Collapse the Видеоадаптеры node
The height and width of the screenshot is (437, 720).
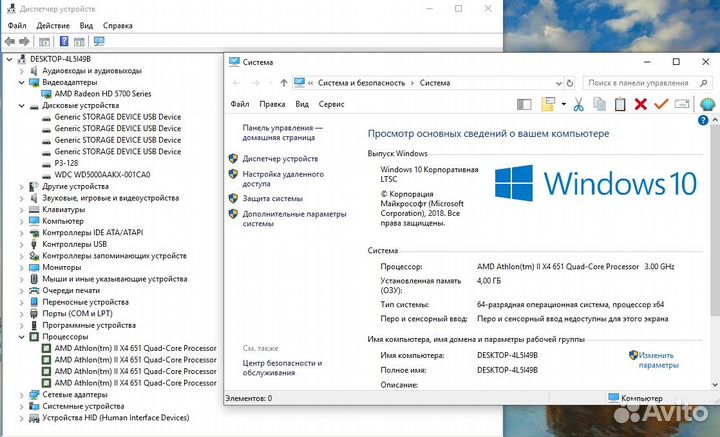[x=22, y=83]
